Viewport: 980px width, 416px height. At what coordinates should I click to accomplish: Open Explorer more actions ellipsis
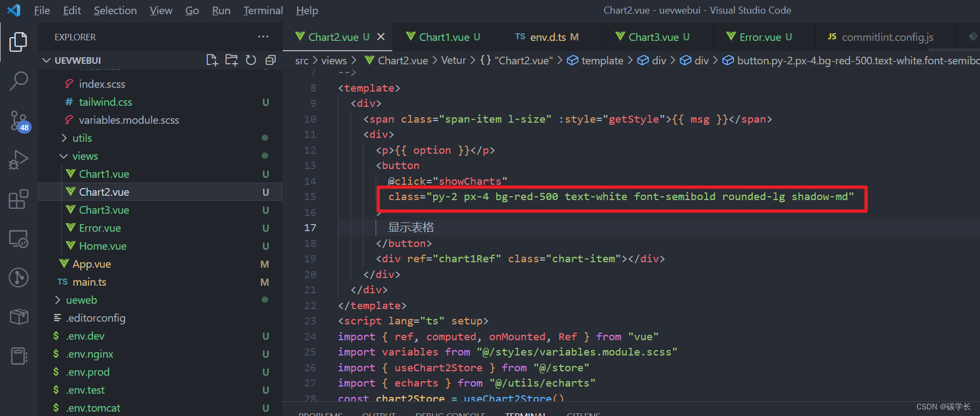[x=263, y=37]
